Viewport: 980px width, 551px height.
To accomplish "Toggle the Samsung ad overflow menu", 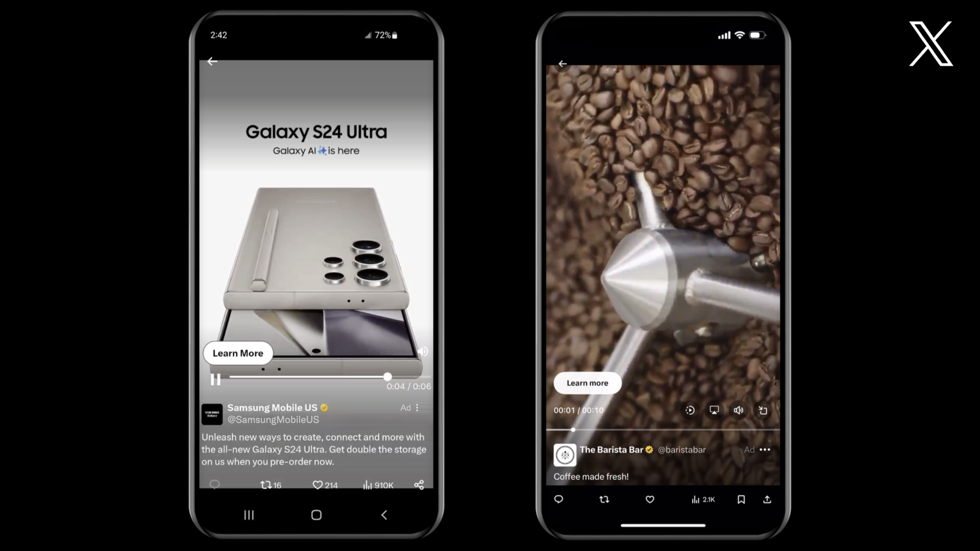I will (418, 407).
